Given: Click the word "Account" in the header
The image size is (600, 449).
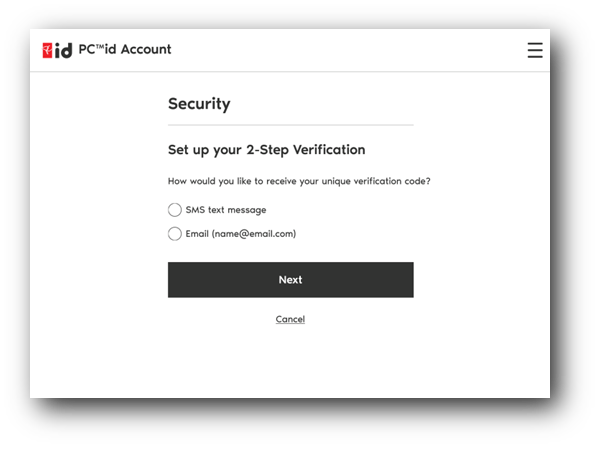Looking at the screenshot, I should point(146,49).
